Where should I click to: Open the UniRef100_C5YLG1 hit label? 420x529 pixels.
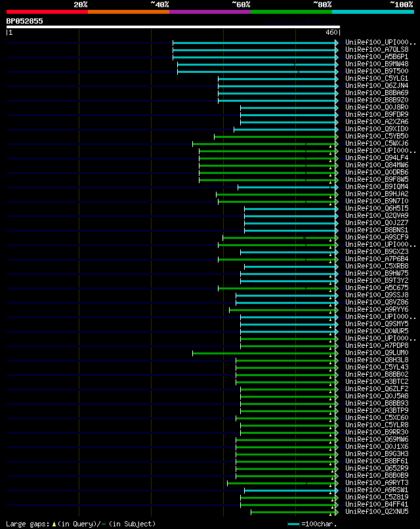click(377, 78)
